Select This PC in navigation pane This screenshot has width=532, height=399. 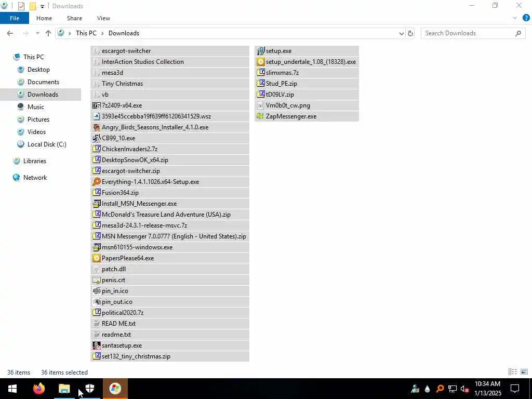pyautogui.click(x=34, y=57)
